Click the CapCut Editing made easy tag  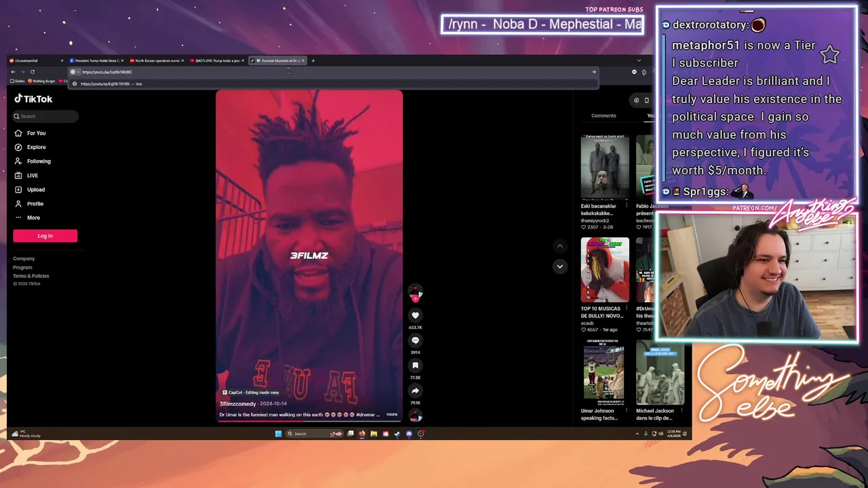tap(251, 392)
